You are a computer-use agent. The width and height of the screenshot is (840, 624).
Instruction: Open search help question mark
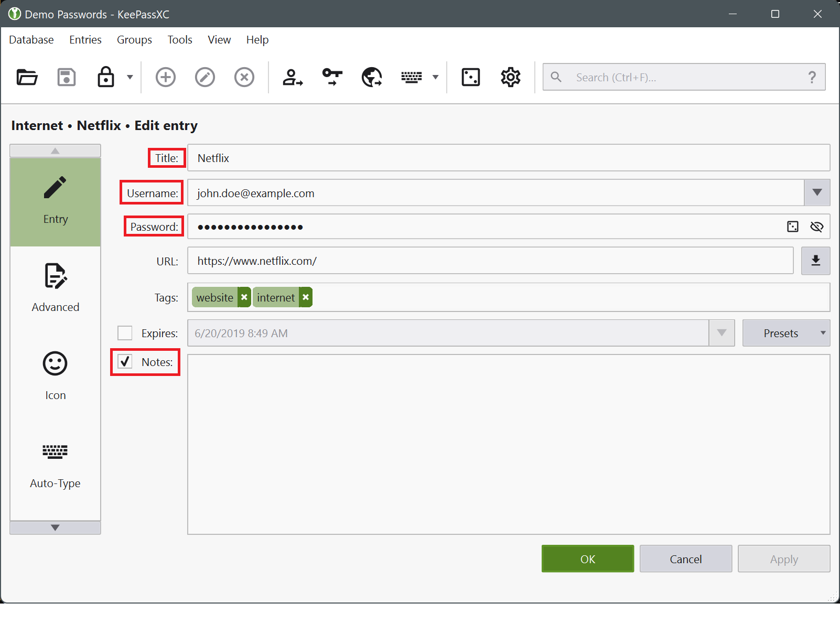click(812, 77)
